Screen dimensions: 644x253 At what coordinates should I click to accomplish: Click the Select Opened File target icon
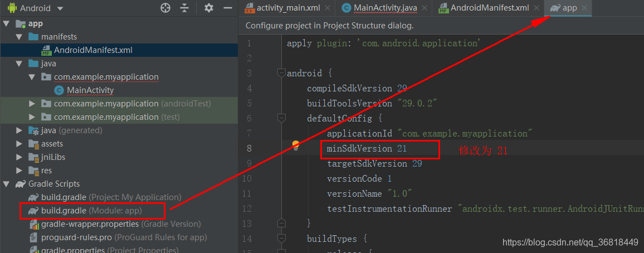click(x=165, y=8)
